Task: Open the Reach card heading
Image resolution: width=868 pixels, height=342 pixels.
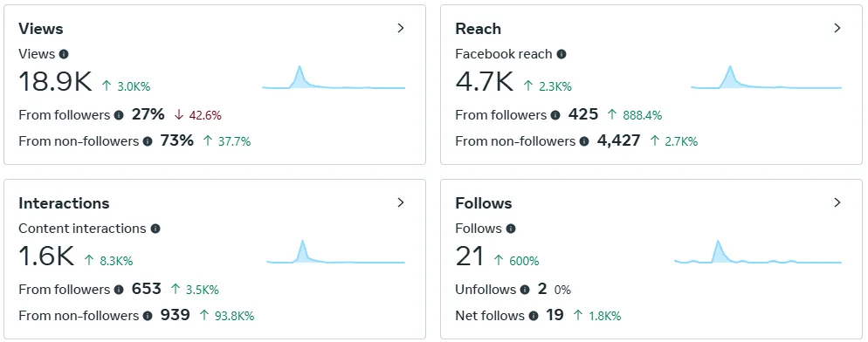Action: click(x=478, y=29)
